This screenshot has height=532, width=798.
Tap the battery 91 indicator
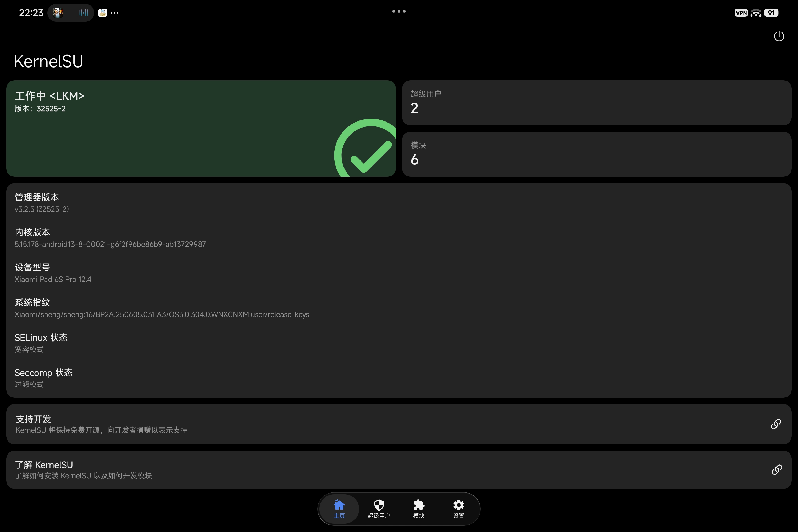772,13
